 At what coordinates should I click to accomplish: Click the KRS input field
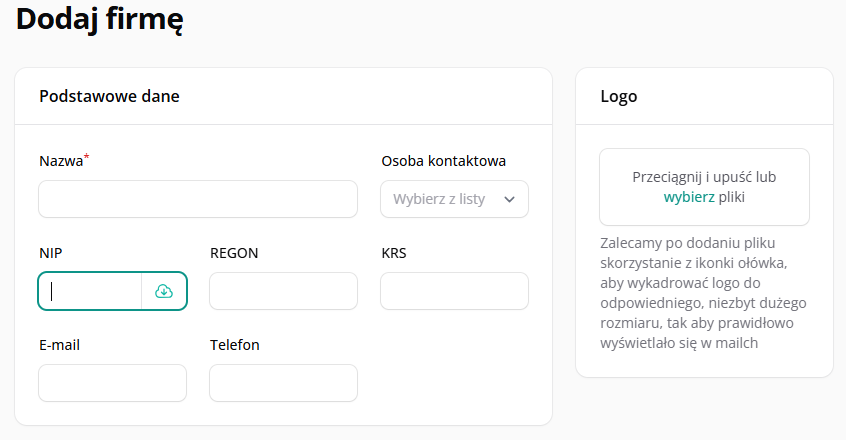tap(454, 291)
